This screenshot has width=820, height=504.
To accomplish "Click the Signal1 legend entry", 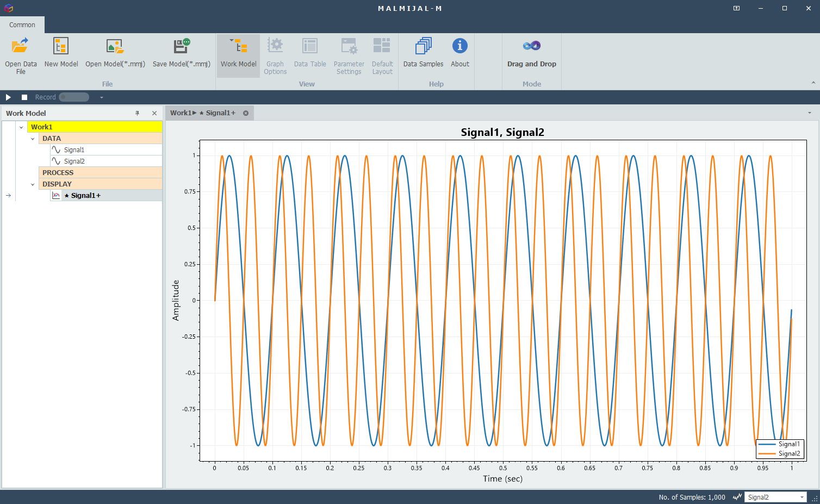I will (780, 444).
